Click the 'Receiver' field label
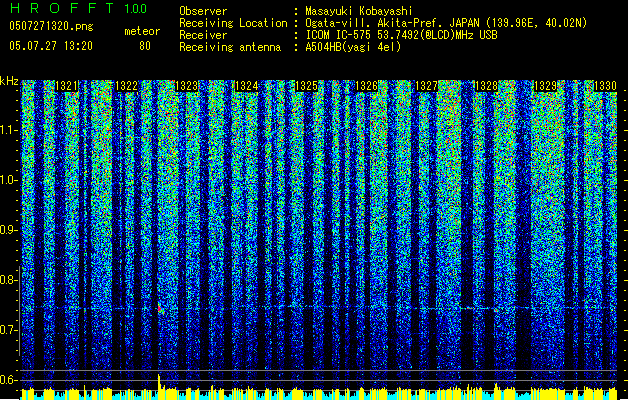Image resolution: width=629 pixels, height=400 pixels. click(x=203, y=35)
